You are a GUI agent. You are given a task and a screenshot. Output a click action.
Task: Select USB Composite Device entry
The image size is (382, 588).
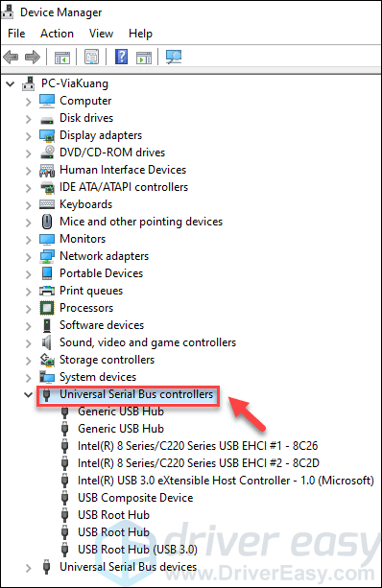(x=135, y=498)
